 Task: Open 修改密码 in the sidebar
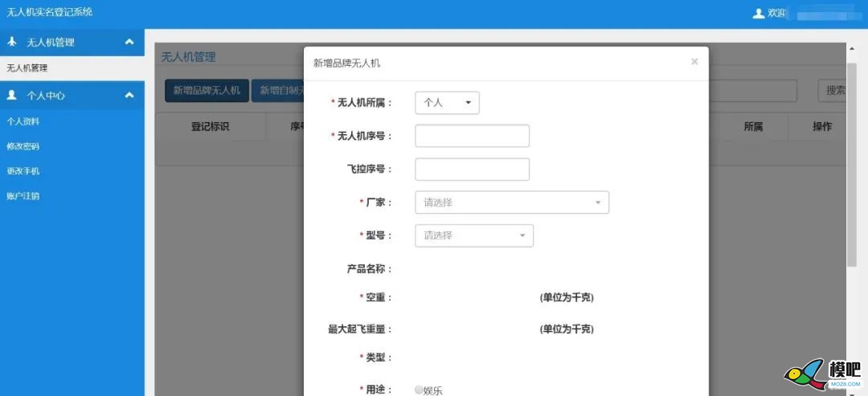tap(23, 146)
